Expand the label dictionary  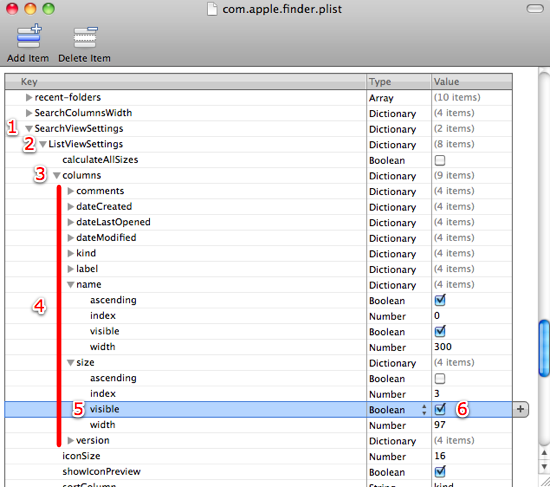point(71,269)
